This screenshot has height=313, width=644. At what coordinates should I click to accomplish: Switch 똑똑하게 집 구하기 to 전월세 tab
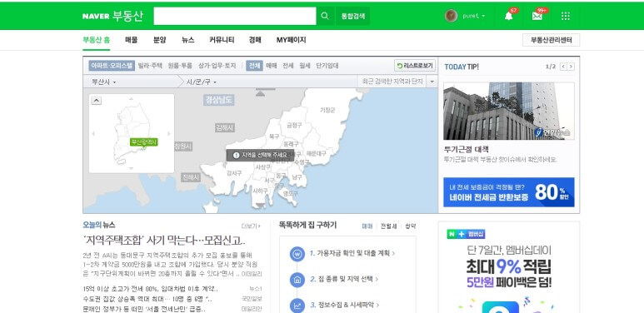coord(388,226)
